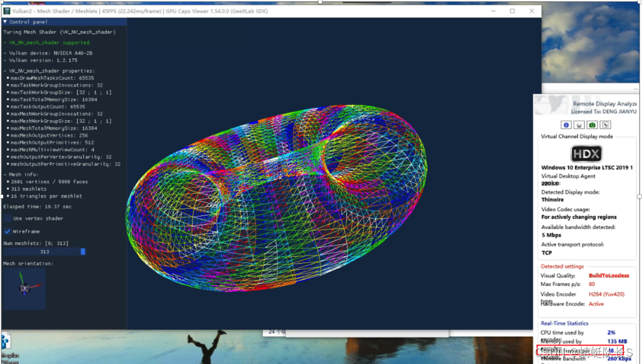This screenshot has height=364, width=642.
Task: Open the Windows Start menu
Action: point(5,361)
